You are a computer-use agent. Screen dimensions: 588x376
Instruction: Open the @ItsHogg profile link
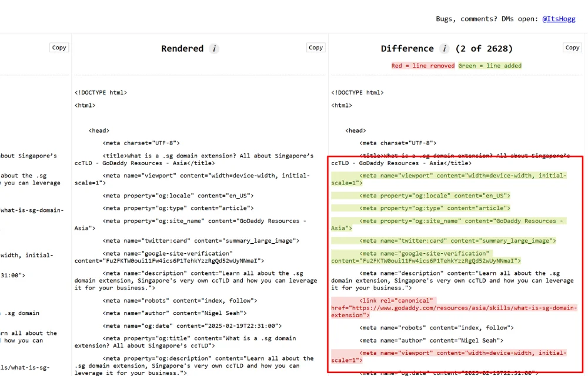click(x=559, y=19)
